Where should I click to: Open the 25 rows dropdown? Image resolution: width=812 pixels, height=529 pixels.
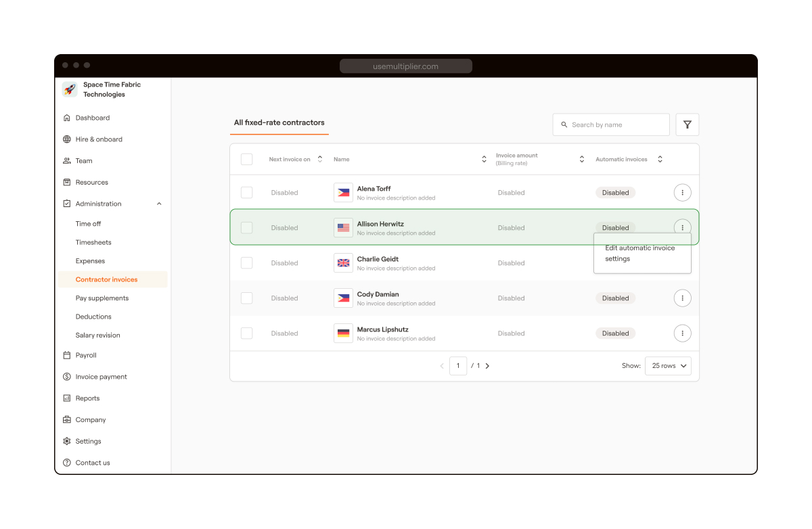pos(668,366)
